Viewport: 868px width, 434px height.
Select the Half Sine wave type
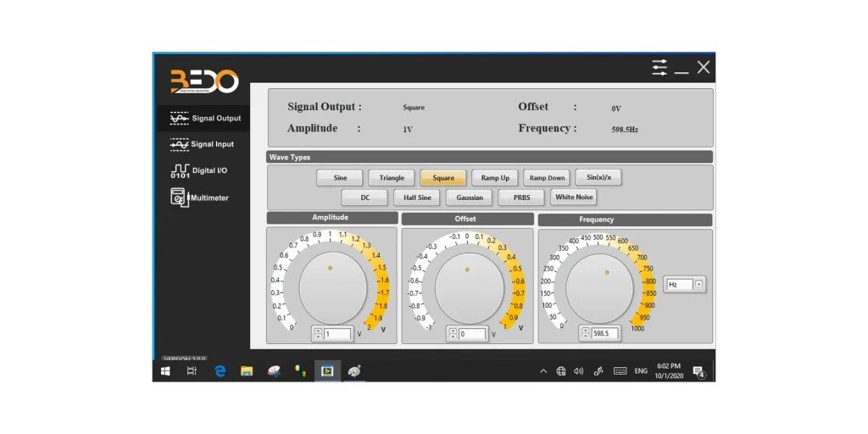tap(417, 197)
